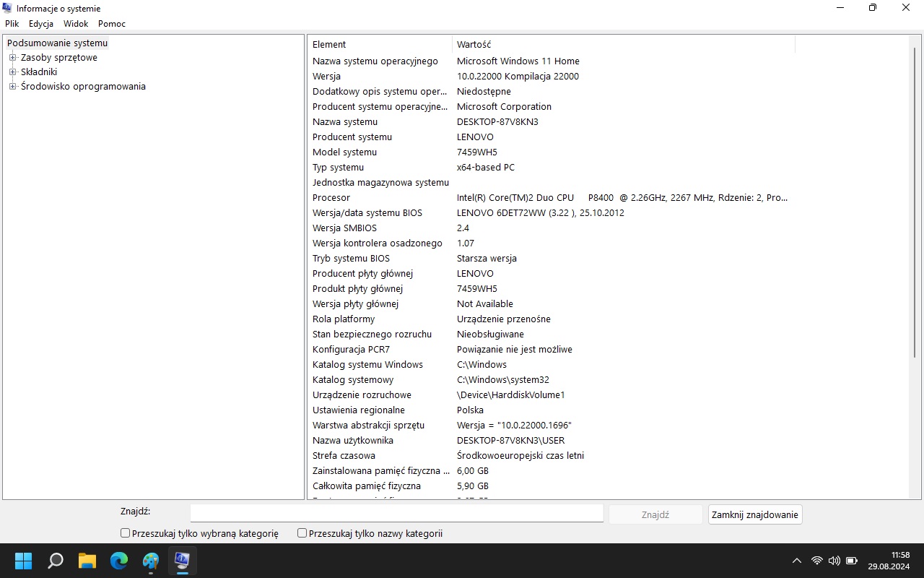Screen dimensions: 924x578
Task: Select Składniki label in tree
Action: click(39, 72)
